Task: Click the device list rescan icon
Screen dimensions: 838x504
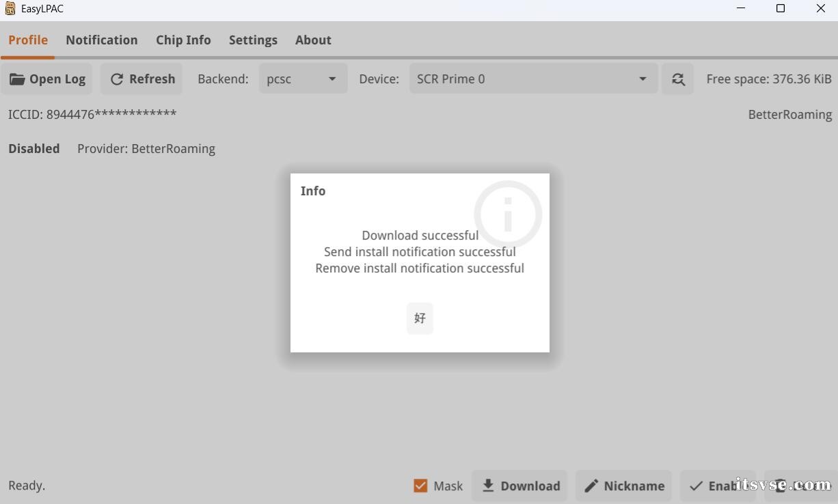Action: (677, 79)
